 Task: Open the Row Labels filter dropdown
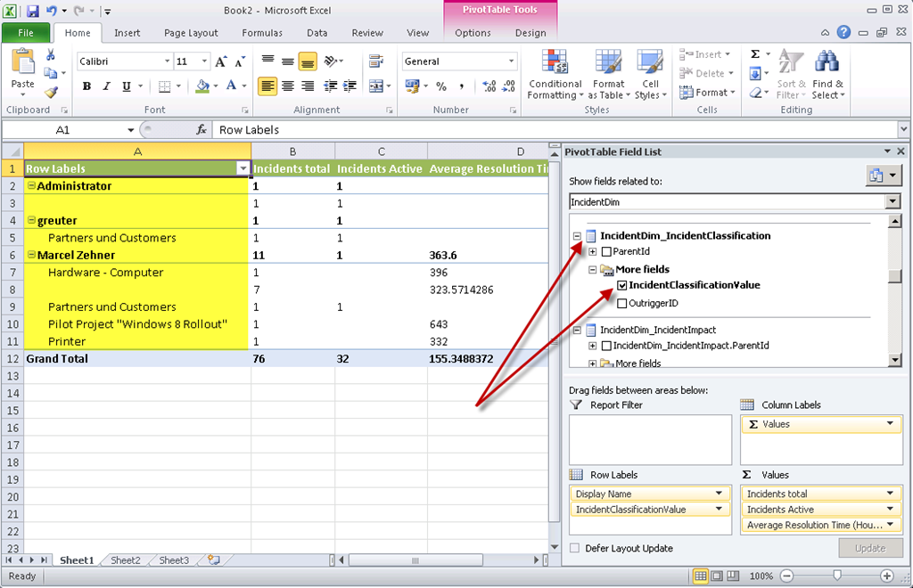(243, 168)
